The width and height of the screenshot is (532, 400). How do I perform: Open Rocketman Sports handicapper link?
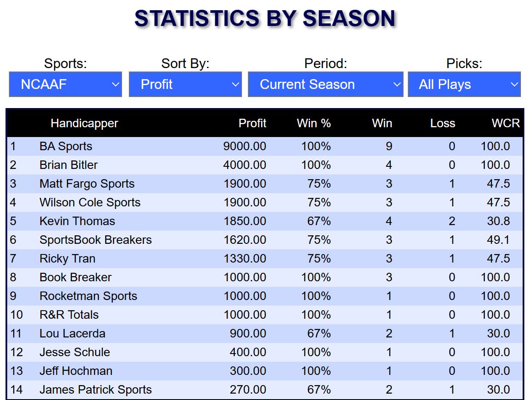click(88, 296)
